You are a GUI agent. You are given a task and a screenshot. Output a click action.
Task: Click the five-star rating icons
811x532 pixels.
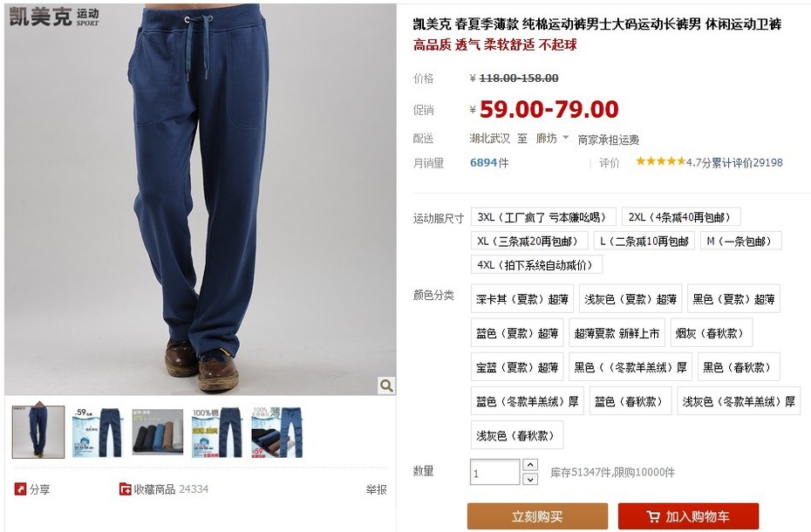[x=660, y=161]
